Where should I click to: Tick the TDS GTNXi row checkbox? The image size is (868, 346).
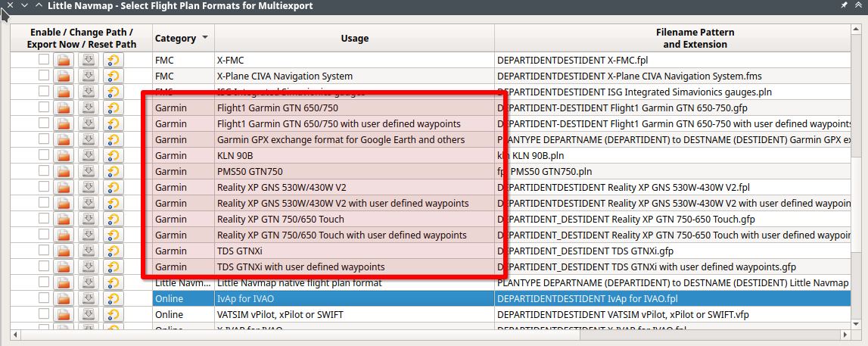point(44,251)
